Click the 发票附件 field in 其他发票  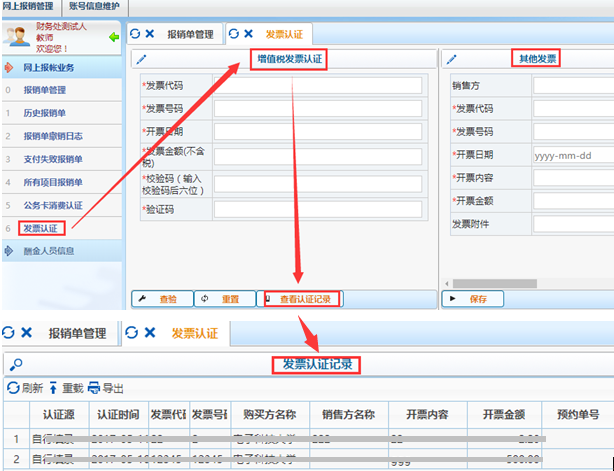574,224
